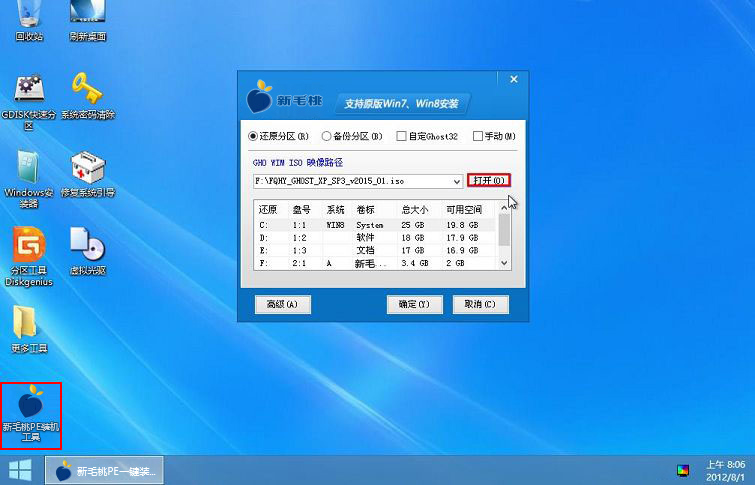The height and width of the screenshot is (485, 755).
Task: Open the 修复系统引导 first-aid icon
Action: tap(88, 174)
